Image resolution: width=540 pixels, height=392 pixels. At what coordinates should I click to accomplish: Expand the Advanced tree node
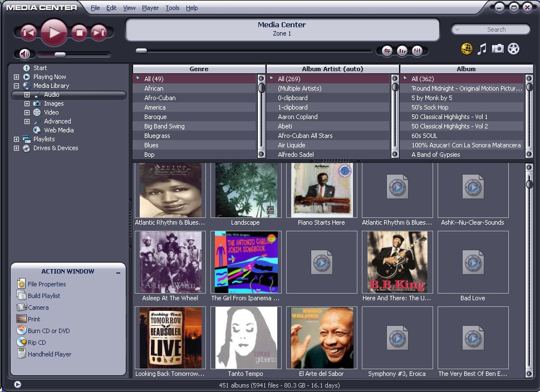pyautogui.click(x=27, y=121)
